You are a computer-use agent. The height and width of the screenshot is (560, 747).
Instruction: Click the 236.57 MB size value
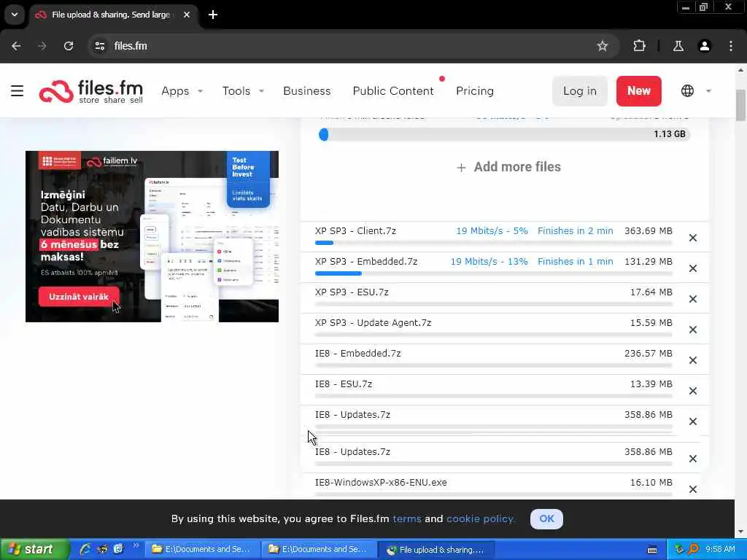pos(648,354)
